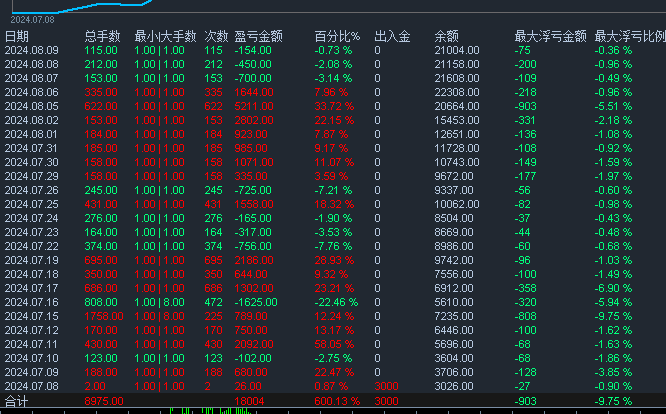666x414 pixels.
Task: Select the 2024.07.08 table row date
Action: [31, 387]
